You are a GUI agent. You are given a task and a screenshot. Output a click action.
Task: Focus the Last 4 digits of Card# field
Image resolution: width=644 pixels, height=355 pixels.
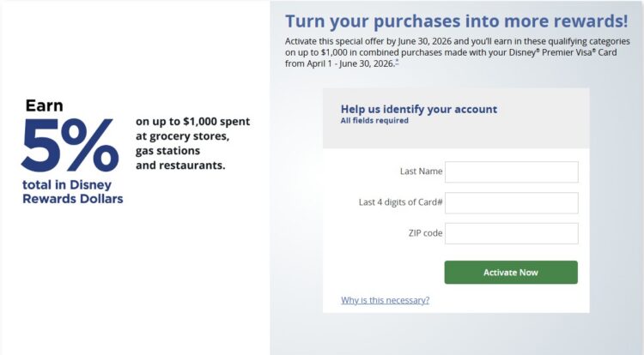click(x=511, y=202)
